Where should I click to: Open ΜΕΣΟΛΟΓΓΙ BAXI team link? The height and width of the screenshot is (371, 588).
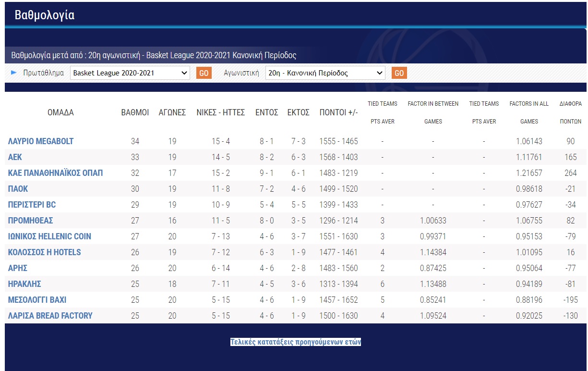(x=37, y=300)
